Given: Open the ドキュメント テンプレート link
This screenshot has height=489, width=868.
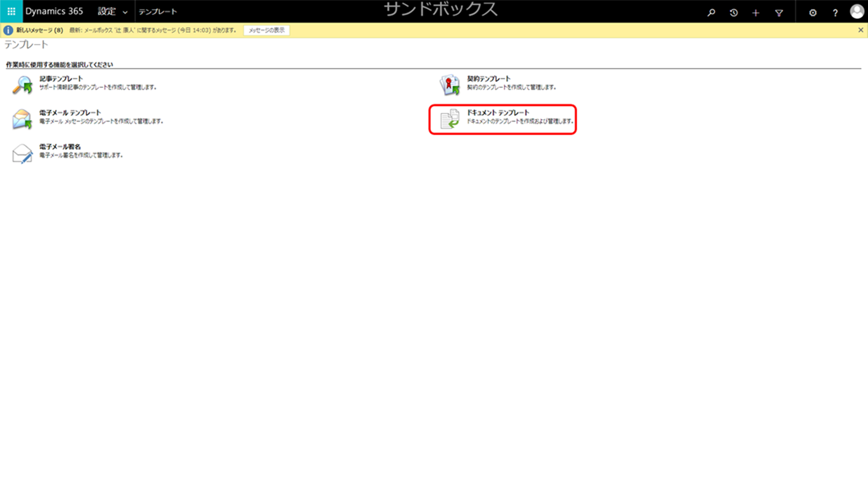Looking at the screenshot, I should click(x=498, y=113).
